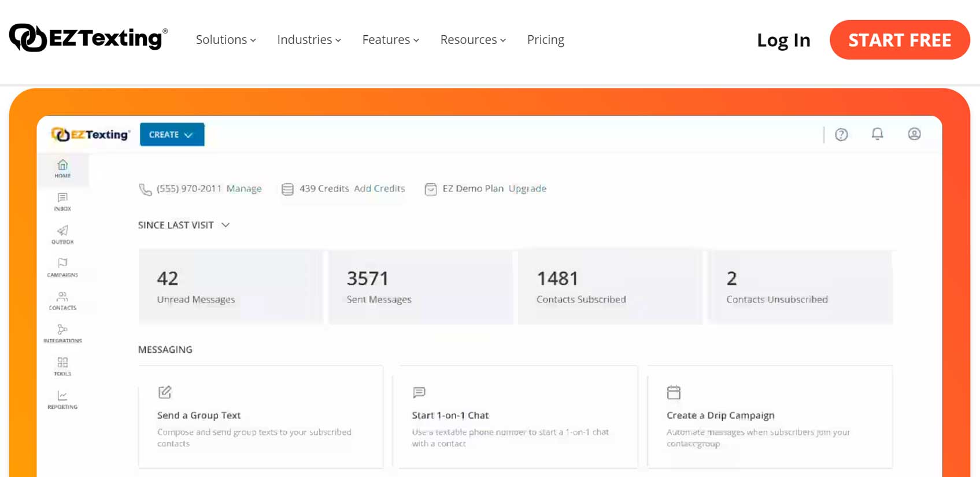The width and height of the screenshot is (980, 477).
Task: Open the 1481 Contacts Subscribed card
Action: [610, 287]
